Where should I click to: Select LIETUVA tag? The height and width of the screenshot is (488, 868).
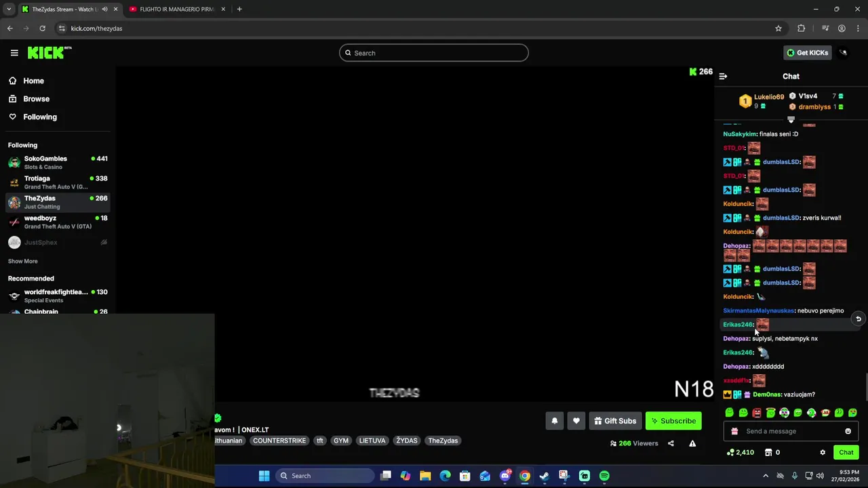click(372, 441)
